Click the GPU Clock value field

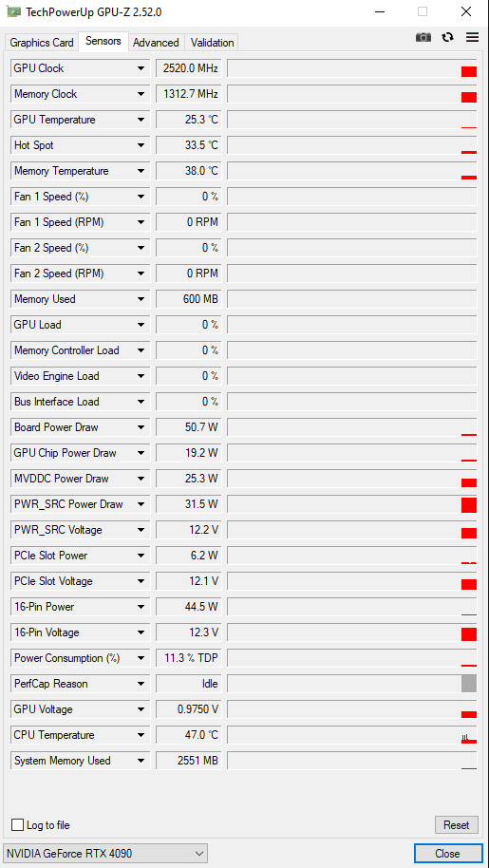pos(189,68)
